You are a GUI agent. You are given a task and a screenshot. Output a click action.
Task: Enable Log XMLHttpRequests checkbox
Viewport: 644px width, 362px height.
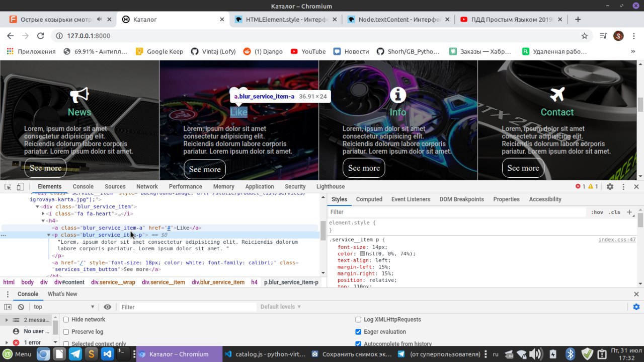point(358,320)
